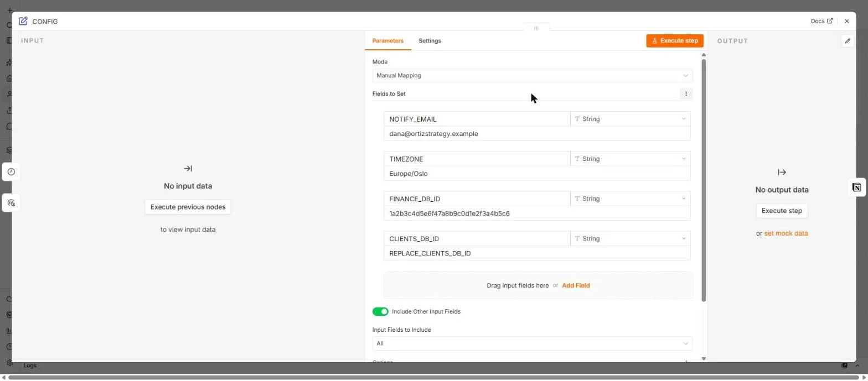Click the REPLACE_CLIENTS_DB_ID value field
The width and height of the screenshot is (868, 381).
(x=537, y=253)
